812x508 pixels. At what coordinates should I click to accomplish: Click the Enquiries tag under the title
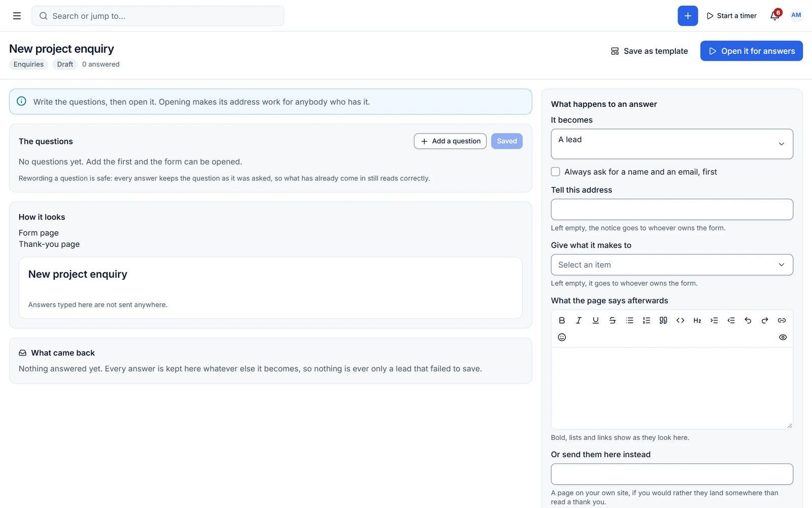(28, 64)
